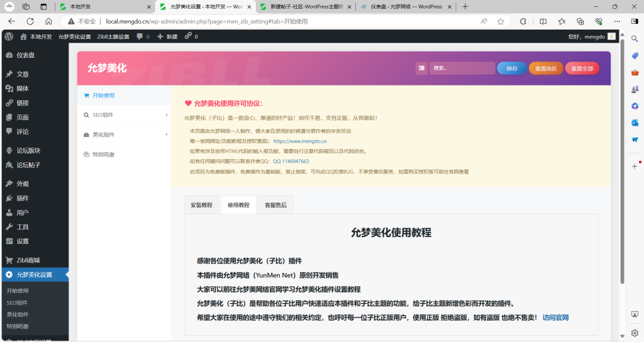This screenshot has height=342, width=644.
Task: Open the 仪表盘 dashboard menu
Action: click(25, 55)
